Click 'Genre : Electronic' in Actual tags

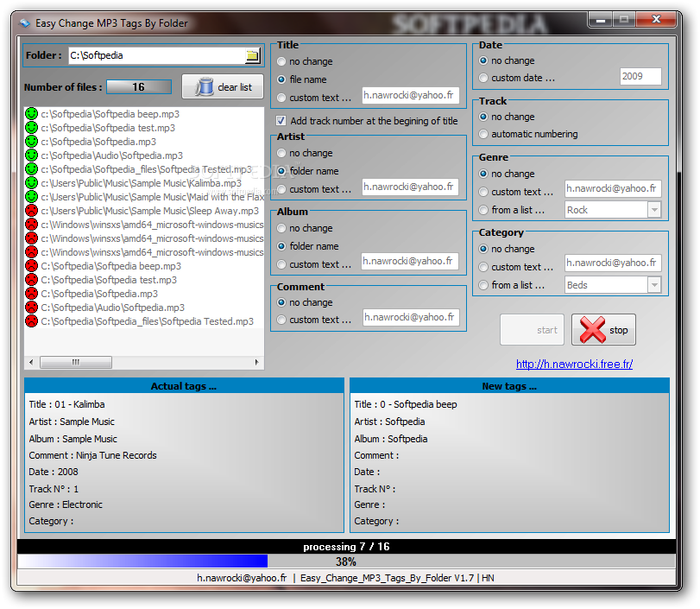point(66,504)
